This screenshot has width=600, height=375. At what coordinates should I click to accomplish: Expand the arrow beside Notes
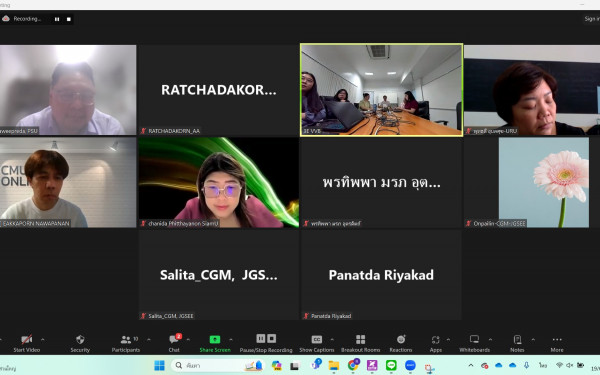point(533,339)
